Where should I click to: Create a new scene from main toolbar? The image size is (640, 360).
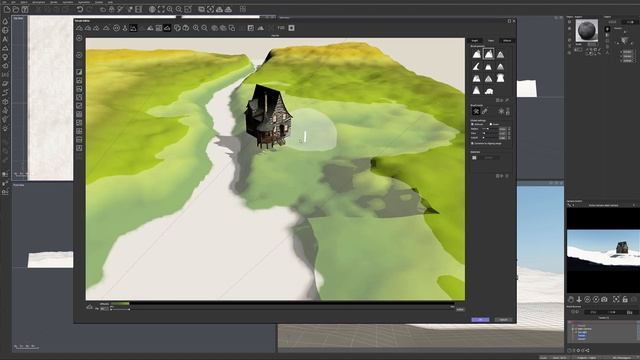coord(7,9)
